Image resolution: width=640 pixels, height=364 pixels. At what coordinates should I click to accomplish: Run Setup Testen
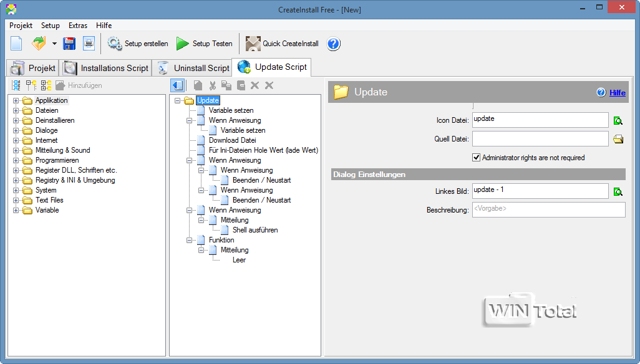pos(205,44)
